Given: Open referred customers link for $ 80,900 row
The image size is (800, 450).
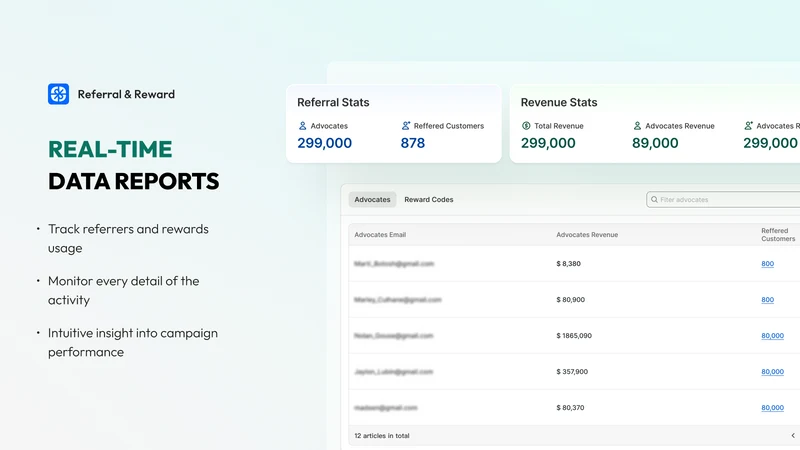Looking at the screenshot, I should point(767,299).
